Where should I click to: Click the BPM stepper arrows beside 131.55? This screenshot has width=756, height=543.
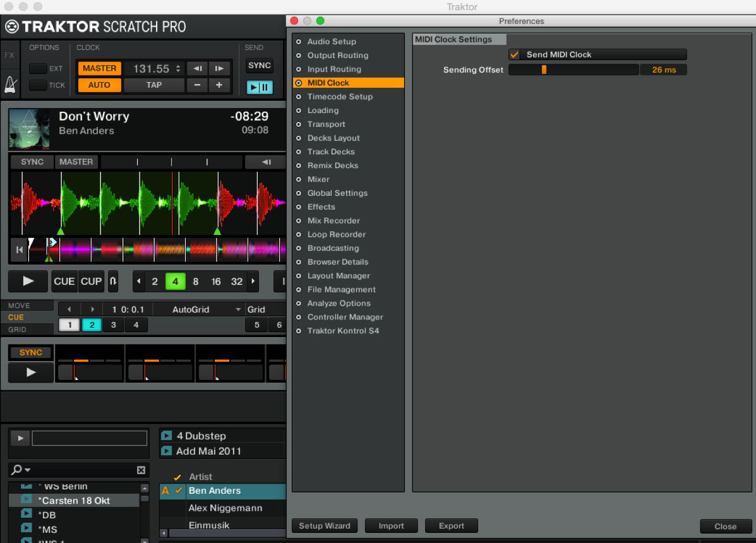[178, 68]
